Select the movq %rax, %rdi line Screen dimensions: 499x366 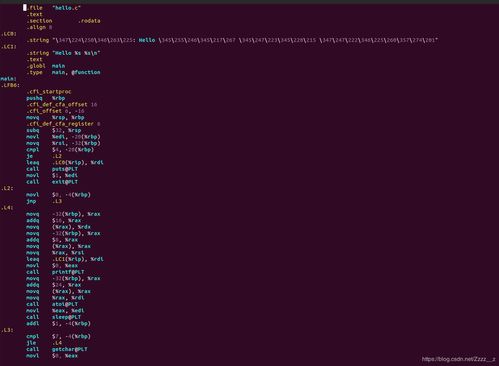55,298
